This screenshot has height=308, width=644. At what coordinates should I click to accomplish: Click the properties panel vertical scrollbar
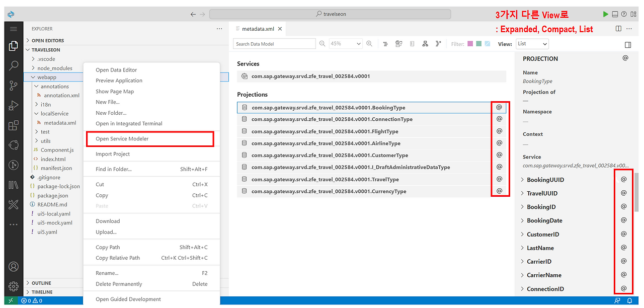(636, 192)
